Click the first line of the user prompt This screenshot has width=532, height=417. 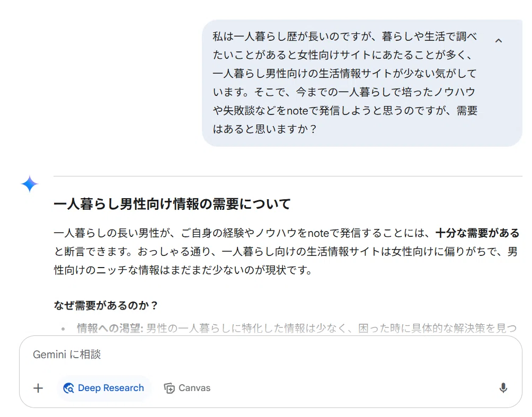pos(344,37)
